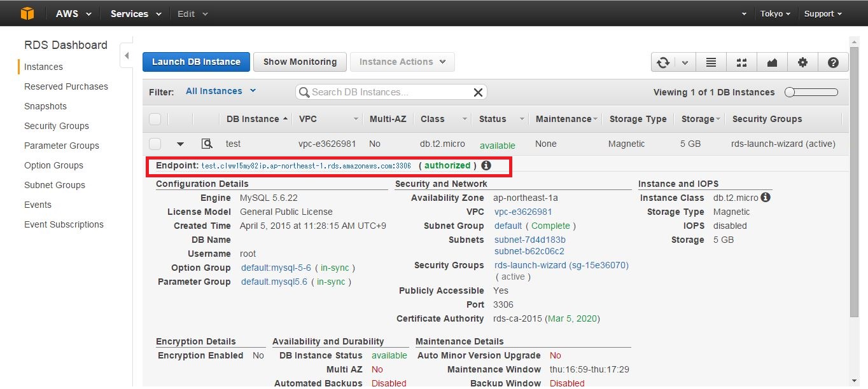This screenshot has height=389, width=868.
Task: Click the Multi-AZ column header
Action: 389,119
